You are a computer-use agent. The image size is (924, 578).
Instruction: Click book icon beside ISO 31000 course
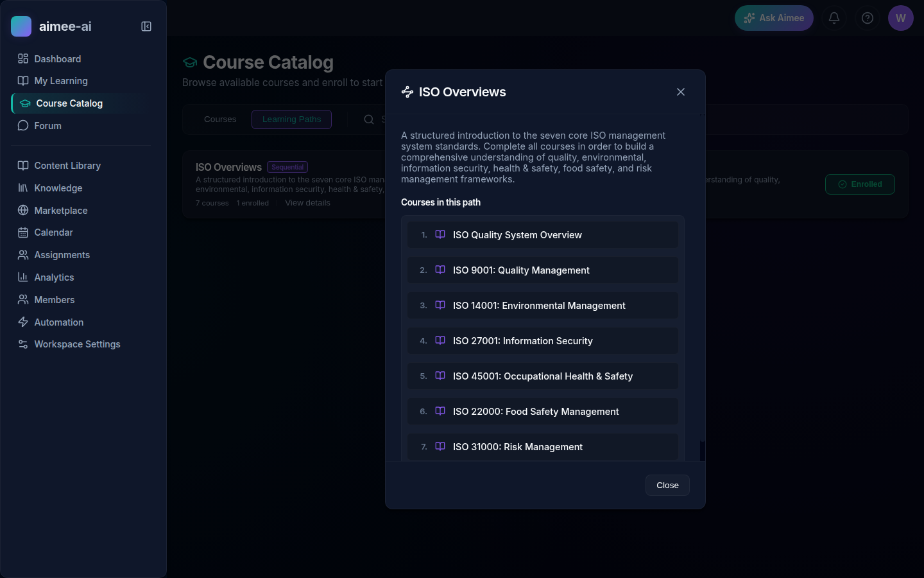(x=440, y=446)
